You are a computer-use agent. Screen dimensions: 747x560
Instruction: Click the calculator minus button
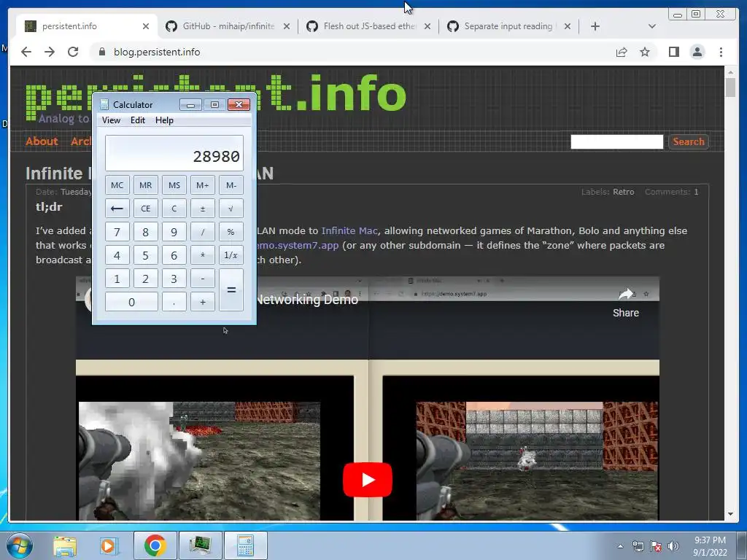tap(203, 279)
